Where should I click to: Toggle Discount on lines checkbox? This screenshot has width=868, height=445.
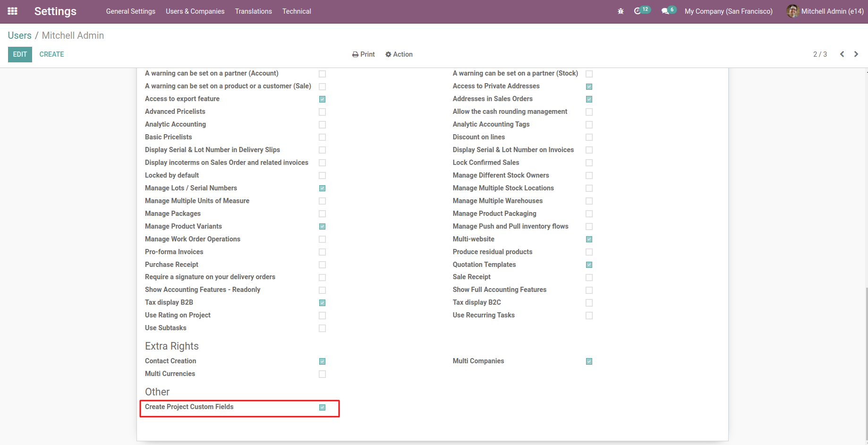(x=589, y=137)
